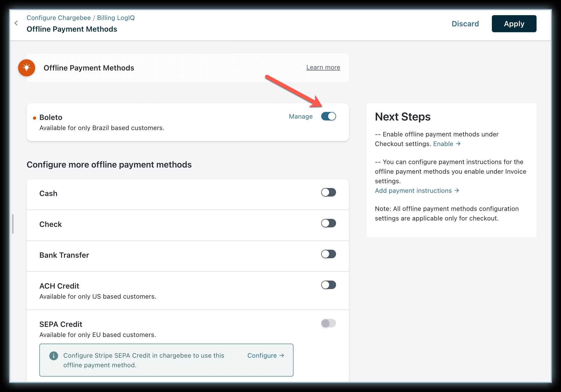Click arrow after Add payment instructions

click(x=457, y=190)
